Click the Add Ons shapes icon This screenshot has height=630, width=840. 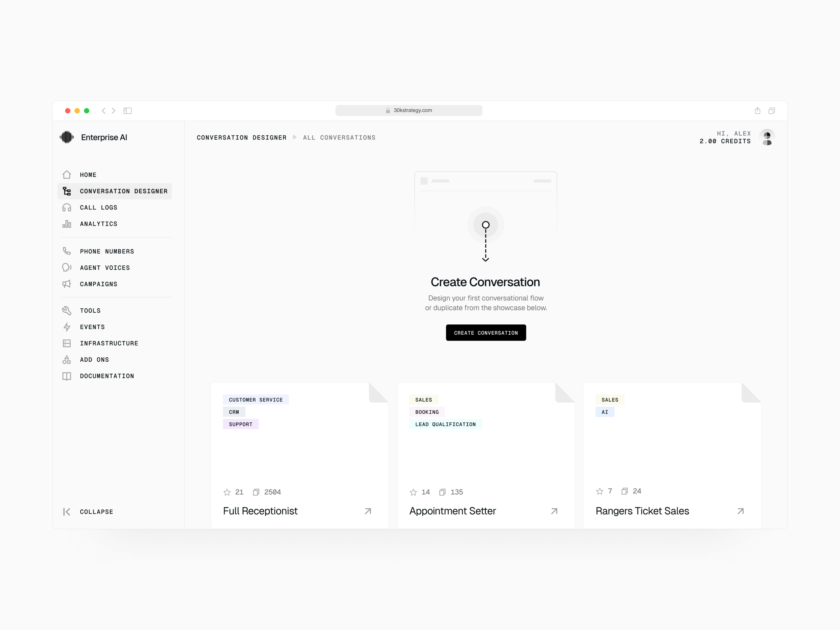tap(67, 359)
